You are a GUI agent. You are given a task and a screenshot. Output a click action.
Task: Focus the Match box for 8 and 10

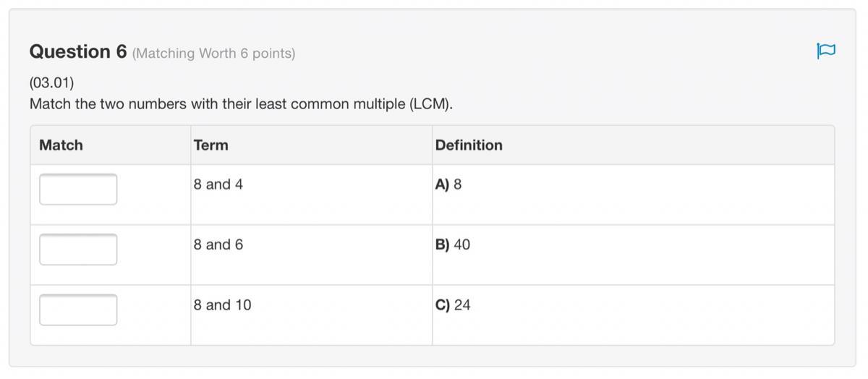point(78,310)
